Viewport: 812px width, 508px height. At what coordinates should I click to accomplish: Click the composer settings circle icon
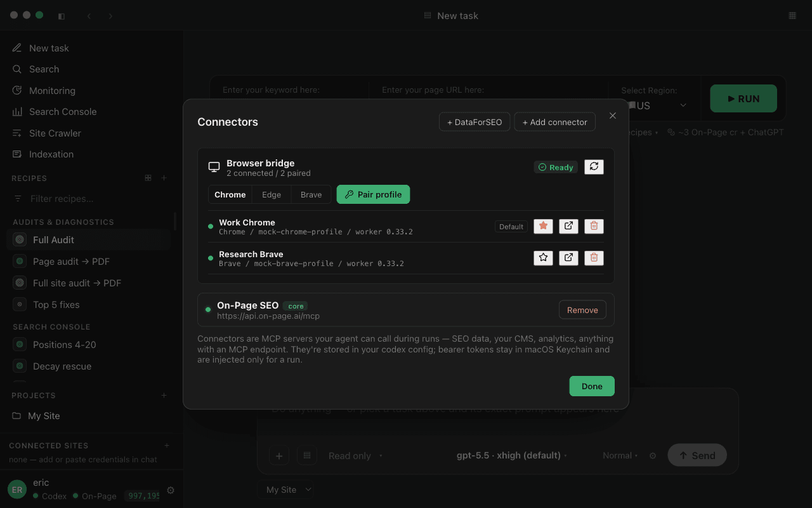(x=653, y=455)
